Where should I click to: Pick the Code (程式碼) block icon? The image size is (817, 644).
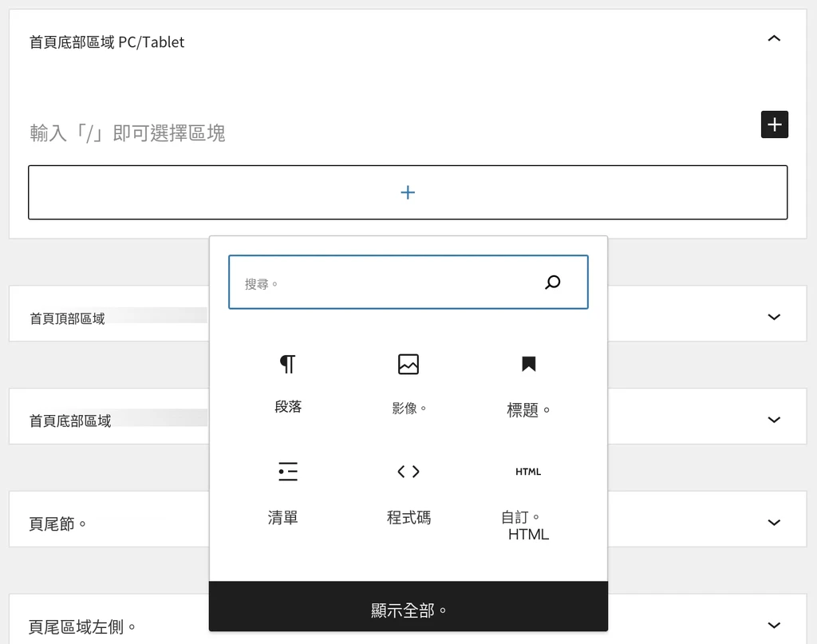click(408, 472)
